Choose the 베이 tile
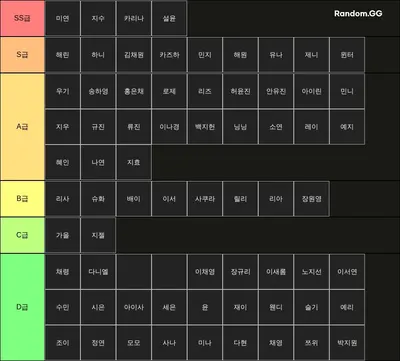This screenshot has width=400, height=361. click(x=134, y=199)
